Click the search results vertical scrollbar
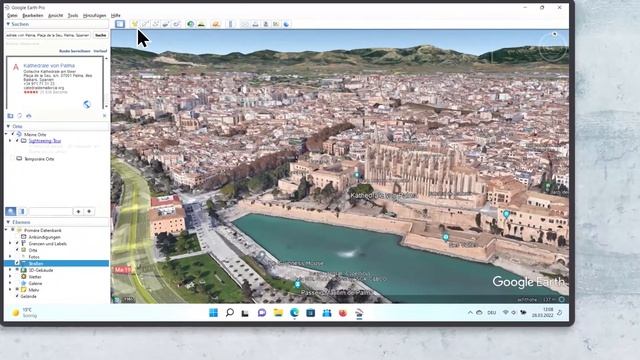Viewport: 640px width, 360px height. [x=107, y=82]
